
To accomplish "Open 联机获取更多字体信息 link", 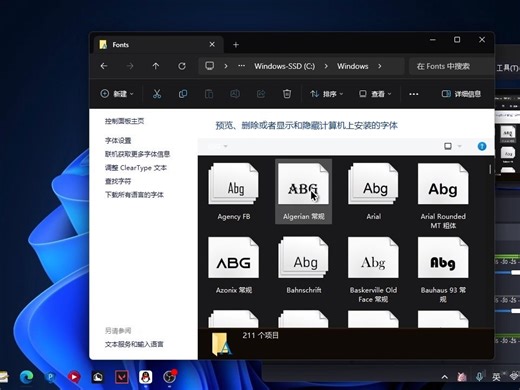I will (x=137, y=154).
